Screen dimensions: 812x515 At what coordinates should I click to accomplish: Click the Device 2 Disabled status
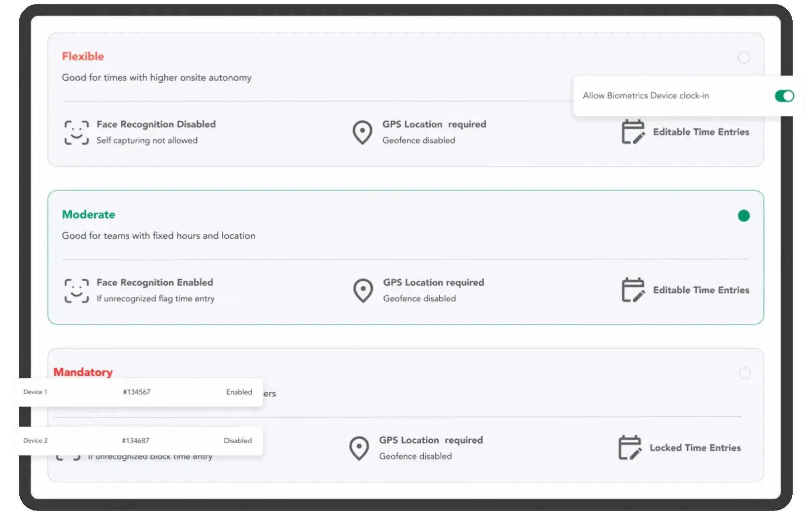click(238, 441)
